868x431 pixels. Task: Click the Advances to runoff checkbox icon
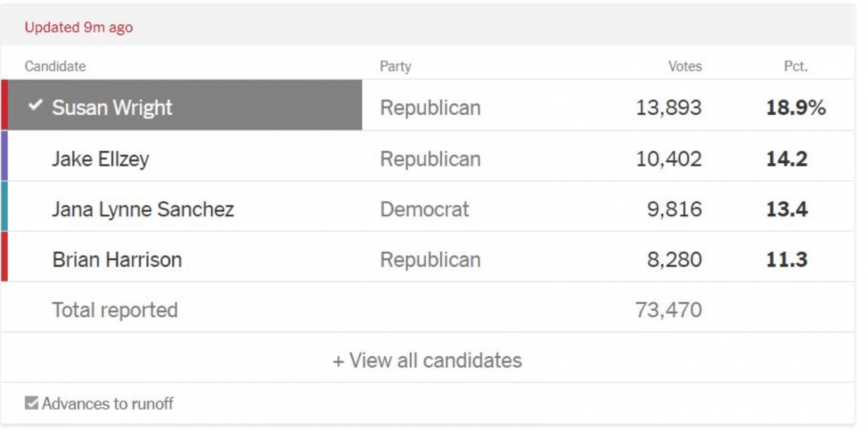click(x=32, y=403)
